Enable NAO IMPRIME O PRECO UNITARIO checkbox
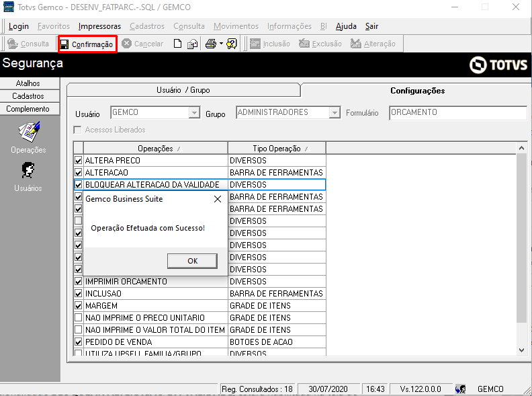532x396 pixels. (x=79, y=318)
